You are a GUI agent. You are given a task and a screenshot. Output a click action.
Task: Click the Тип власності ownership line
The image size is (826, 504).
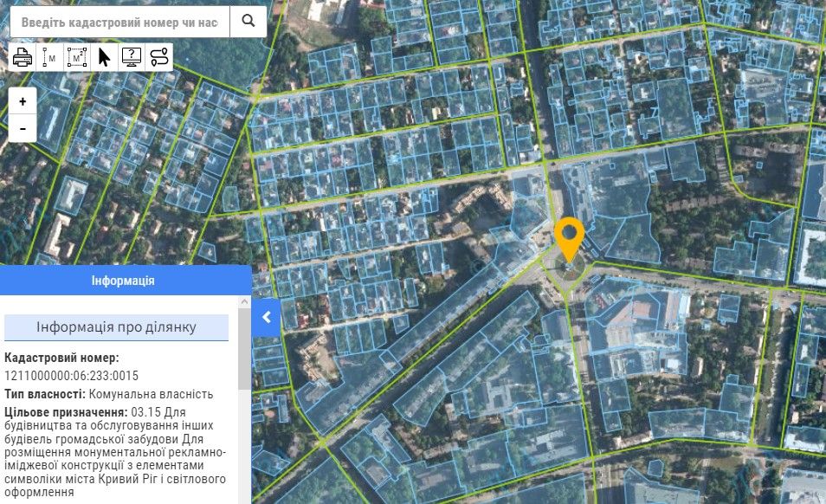(x=108, y=394)
